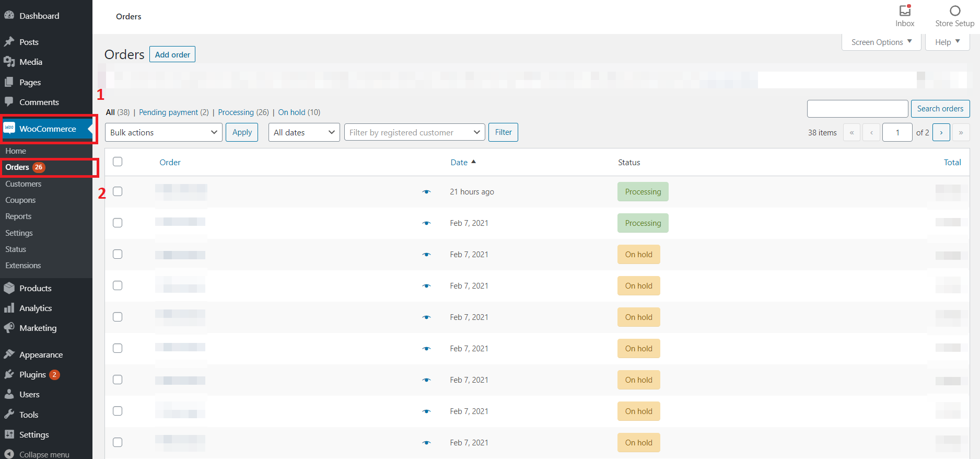This screenshot has height=459, width=980.
Task: Open the Tools wrench icon
Action: [x=9, y=415]
